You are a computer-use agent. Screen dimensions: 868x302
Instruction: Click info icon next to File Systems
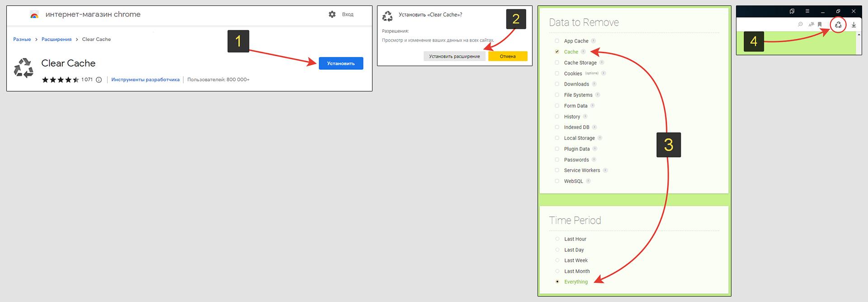click(x=598, y=95)
